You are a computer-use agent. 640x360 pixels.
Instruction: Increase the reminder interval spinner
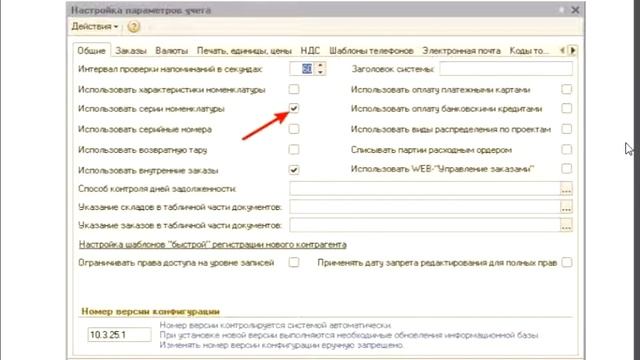[321, 65]
